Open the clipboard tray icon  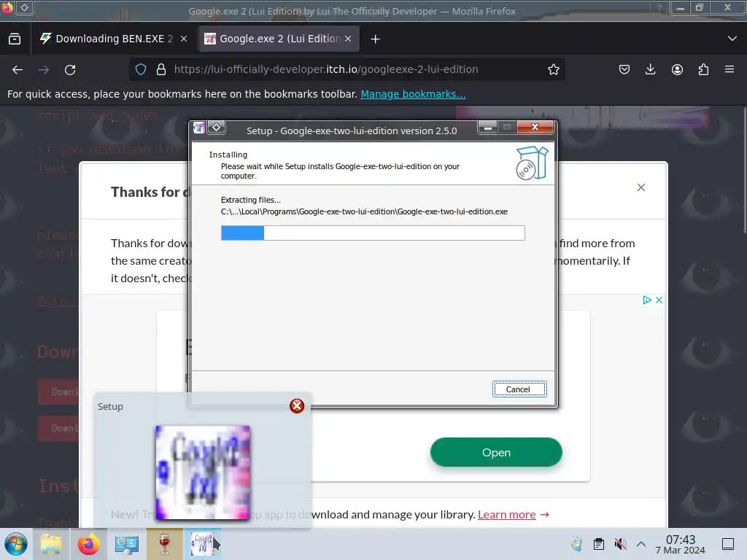point(599,544)
